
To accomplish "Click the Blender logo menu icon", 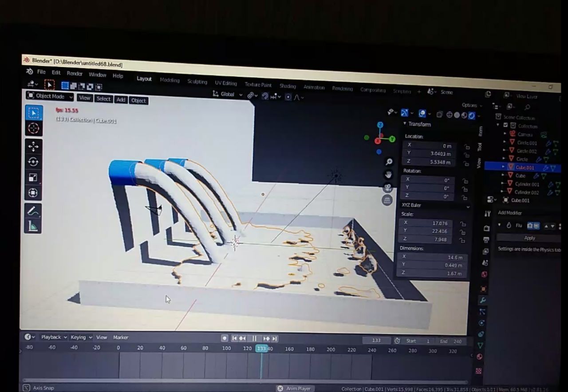I will 30,71.
